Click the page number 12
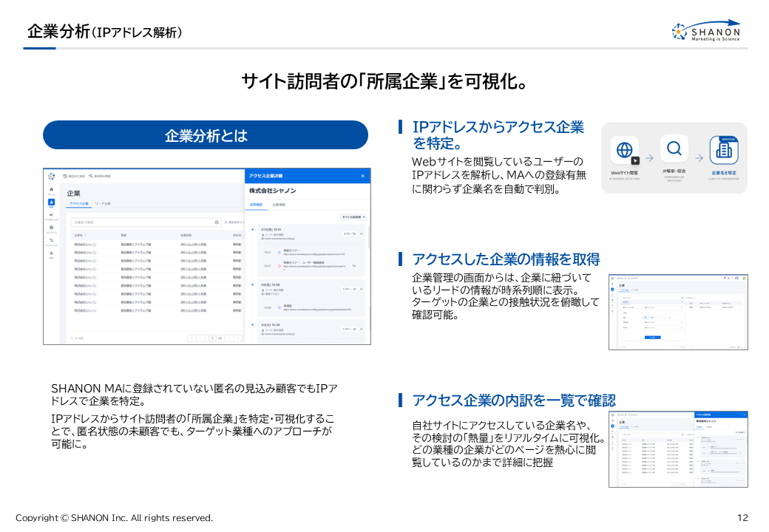The image size is (769, 532). [742, 518]
